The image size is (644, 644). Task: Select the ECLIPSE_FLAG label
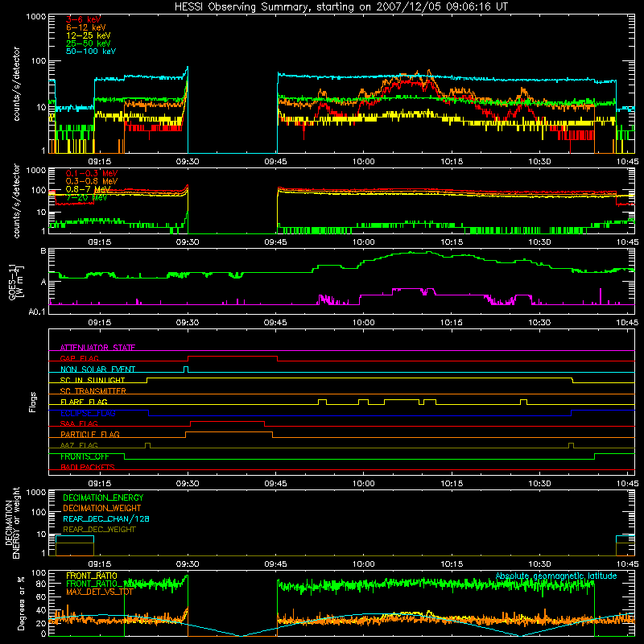(88, 413)
